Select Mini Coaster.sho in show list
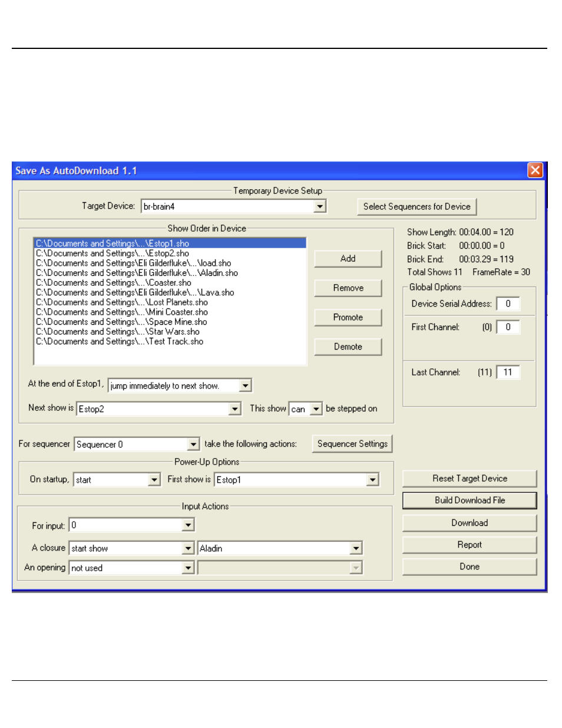Image resolution: width=562 pixels, height=728 pixels. (170, 312)
